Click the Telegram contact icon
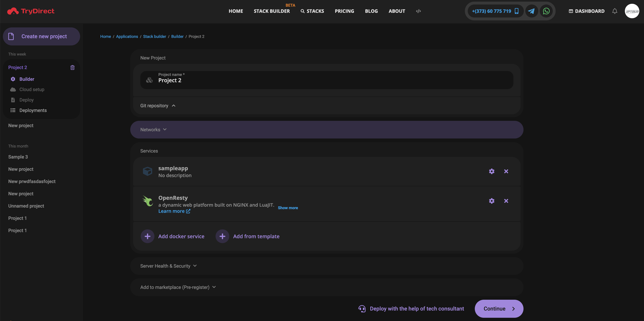 point(531,11)
